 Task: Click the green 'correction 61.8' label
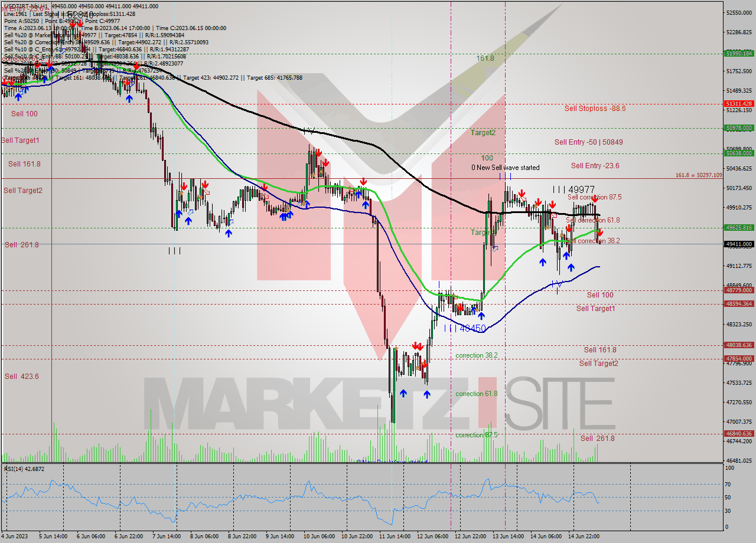[x=477, y=394]
